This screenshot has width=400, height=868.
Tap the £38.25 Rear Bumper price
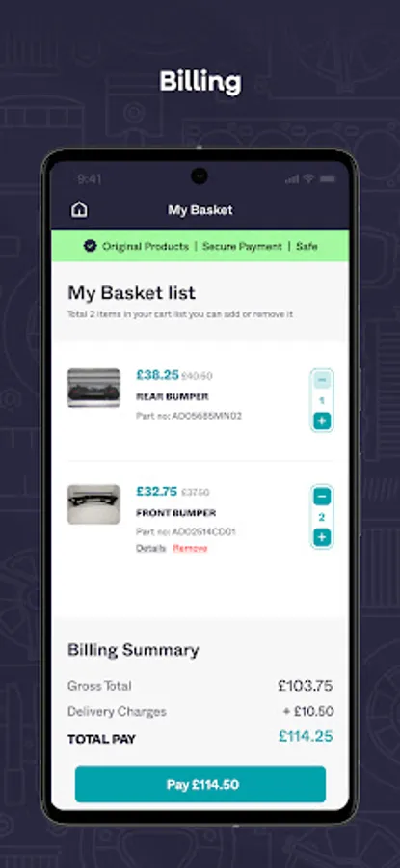coord(158,375)
